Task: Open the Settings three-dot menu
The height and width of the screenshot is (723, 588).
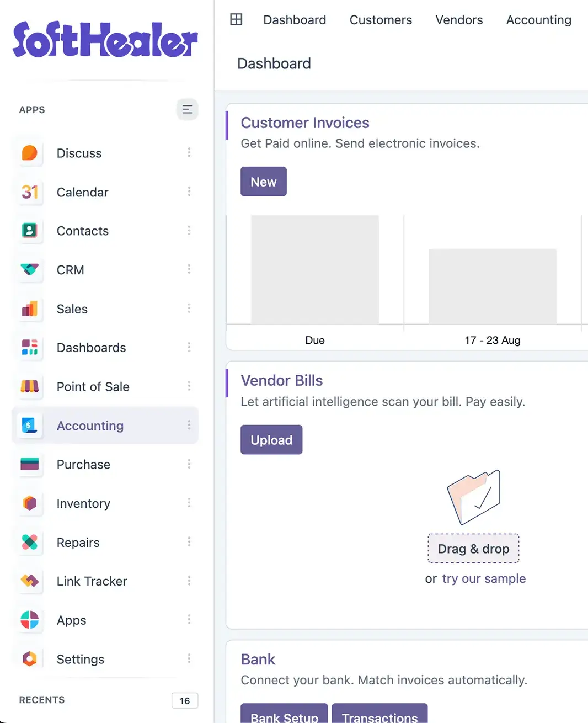Action: [x=189, y=659]
